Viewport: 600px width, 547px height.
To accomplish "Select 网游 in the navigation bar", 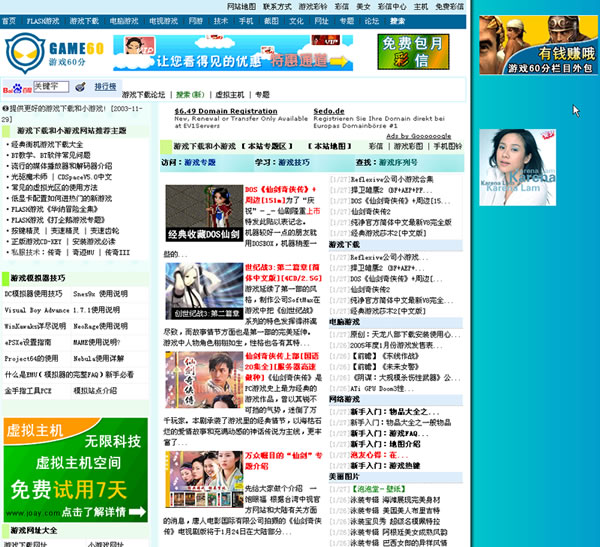I will coord(196,21).
